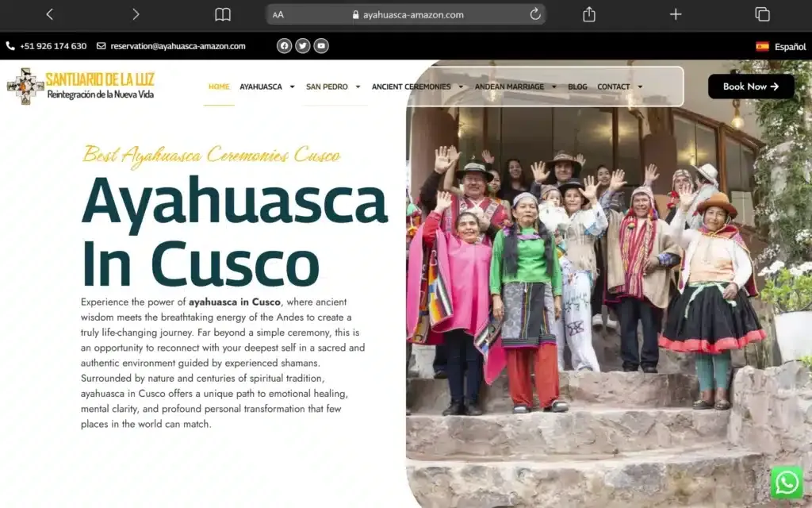Open the Safari share sheet icon
Screen dimensions: 812x508
pyautogui.click(x=589, y=14)
